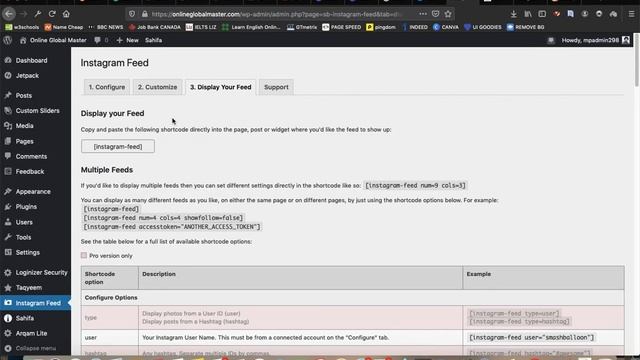Select the 3. Display Your Feed tab
The image size is (640, 360).
tap(220, 87)
